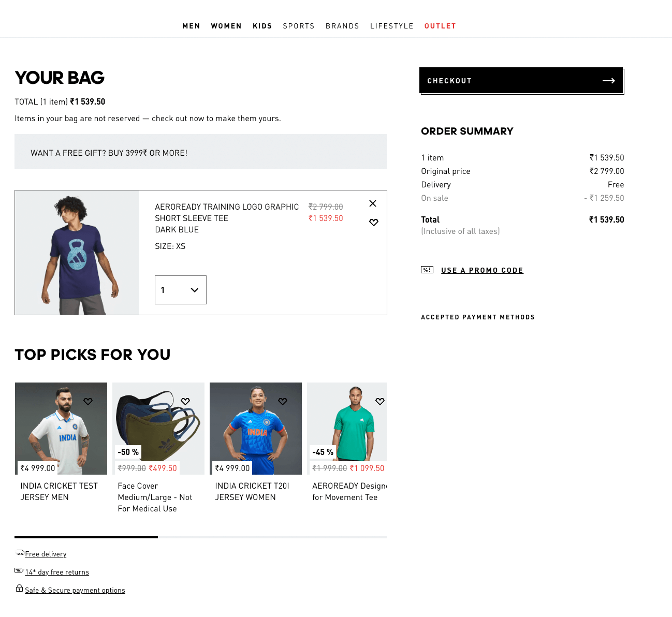Click the CHECKOUT button

(x=521, y=80)
